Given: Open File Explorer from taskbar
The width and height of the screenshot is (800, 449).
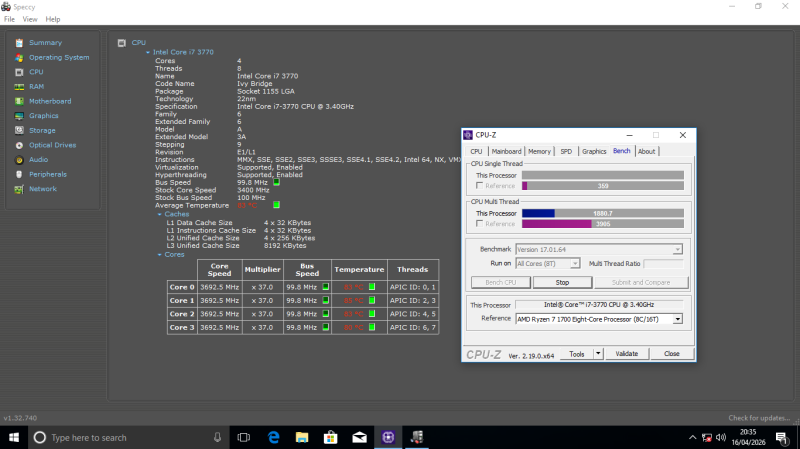Looking at the screenshot, I should 302,437.
